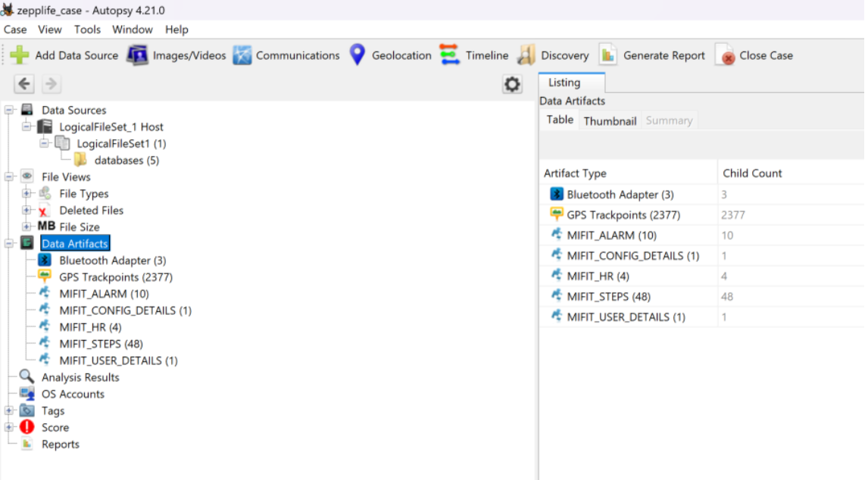Open the databases folder in tree
This screenshot has height=480, width=868.
(x=126, y=161)
